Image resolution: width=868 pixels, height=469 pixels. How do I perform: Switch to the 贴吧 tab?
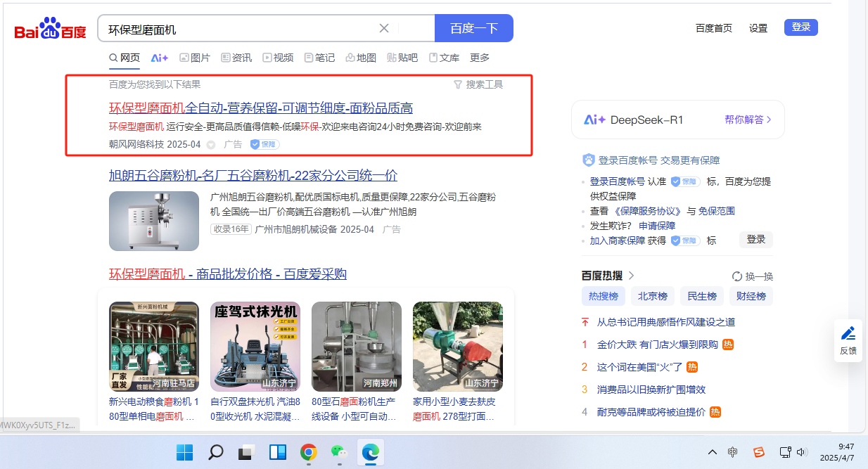click(x=402, y=58)
